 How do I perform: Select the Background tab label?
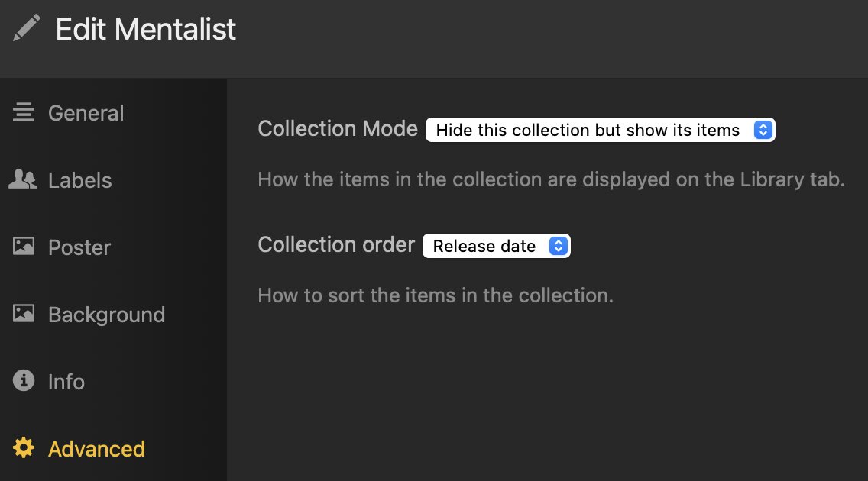click(x=106, y=315)
